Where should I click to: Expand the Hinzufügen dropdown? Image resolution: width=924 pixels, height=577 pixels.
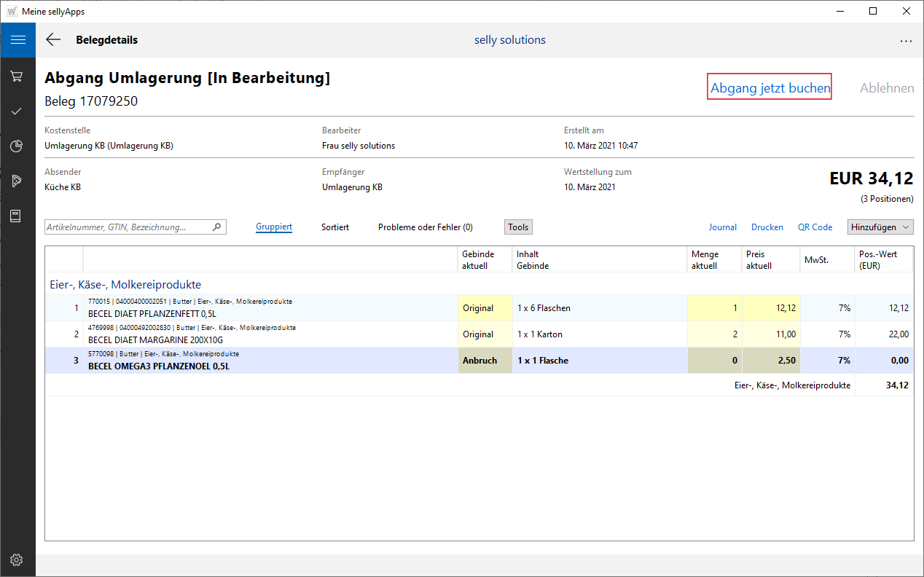coord(880,227)
